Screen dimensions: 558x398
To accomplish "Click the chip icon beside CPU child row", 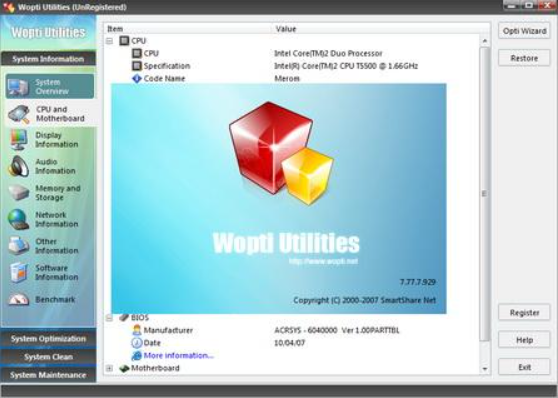I will [137, 53].
